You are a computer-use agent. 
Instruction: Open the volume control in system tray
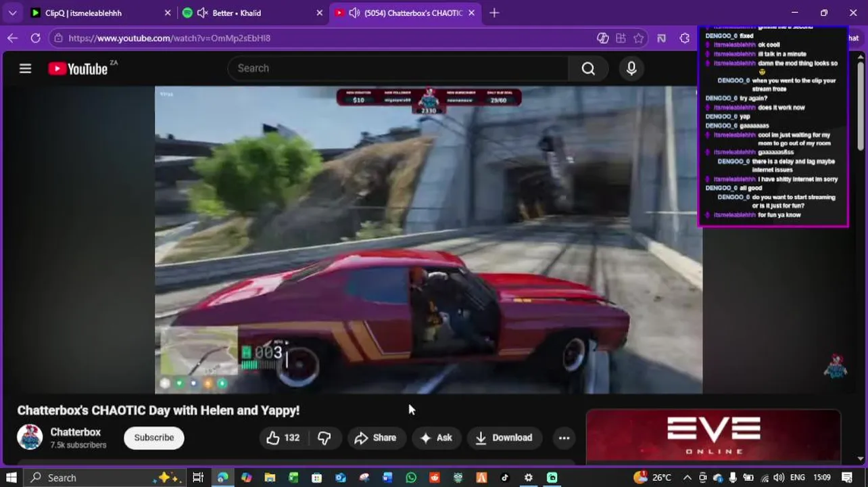point(778,478)
